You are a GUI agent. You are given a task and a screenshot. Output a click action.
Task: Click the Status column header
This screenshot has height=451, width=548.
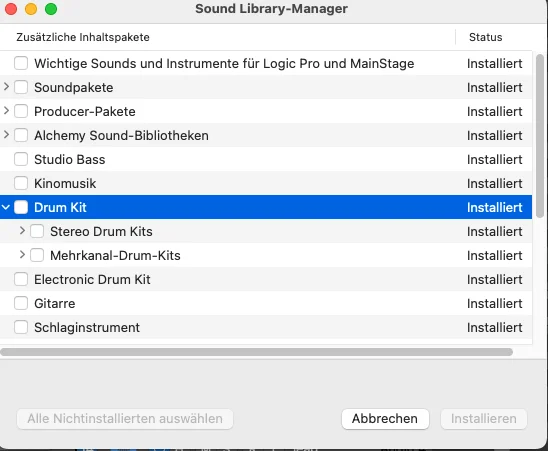(485, 37)
